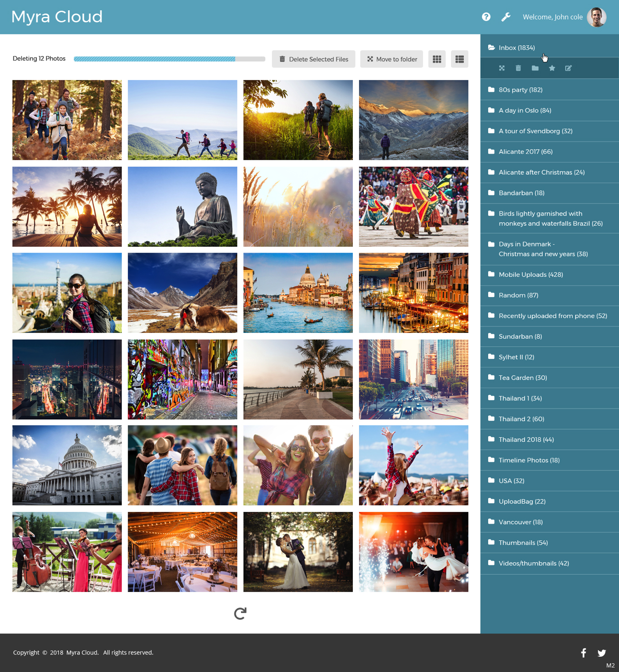619x672 pixels.
Task: Click the refresh icon below the photos
Action: click(240, 613)
